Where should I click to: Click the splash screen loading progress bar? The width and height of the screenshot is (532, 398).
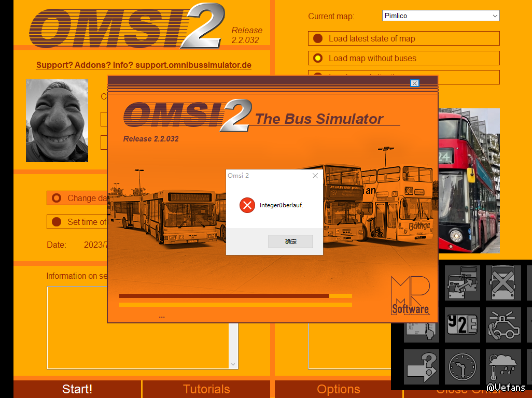click(x=235, y=296)
